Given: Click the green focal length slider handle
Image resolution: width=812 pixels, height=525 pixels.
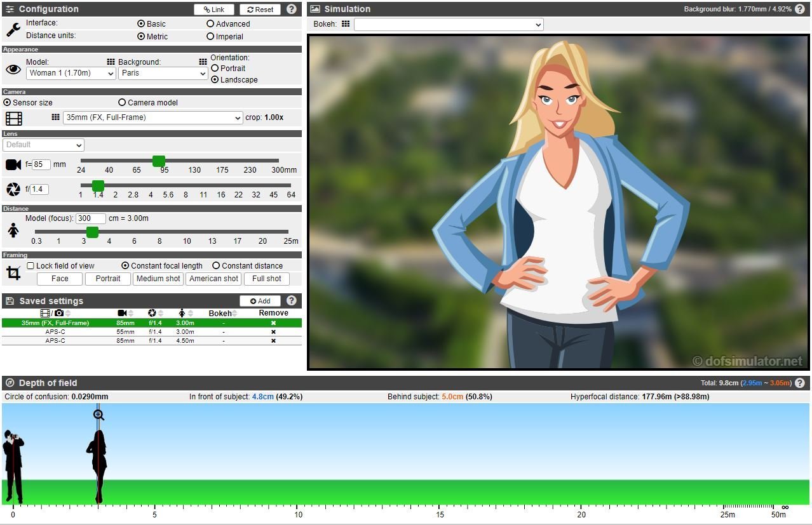Looking at the screenshot, I should click(158, 161).
